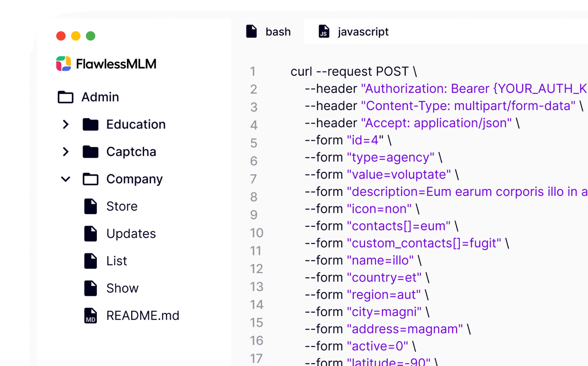Click the bash tab file icon
The height and width of the screenshot is (366, 588).
[251, 32]
